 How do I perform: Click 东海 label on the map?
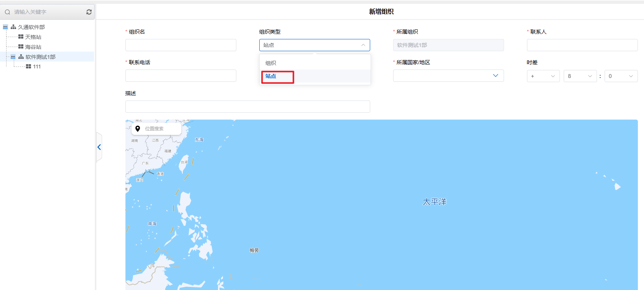199,140
